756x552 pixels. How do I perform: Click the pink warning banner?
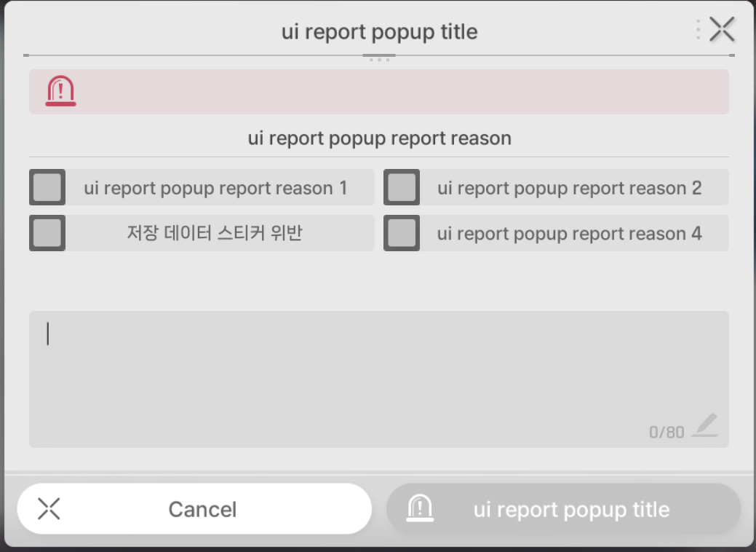(379, 92)
